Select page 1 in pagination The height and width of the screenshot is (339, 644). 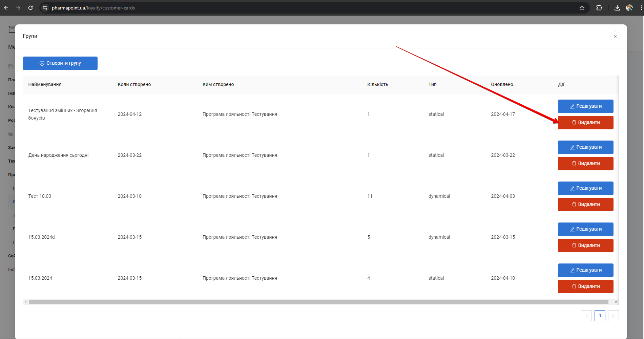[x=600, y=316]
